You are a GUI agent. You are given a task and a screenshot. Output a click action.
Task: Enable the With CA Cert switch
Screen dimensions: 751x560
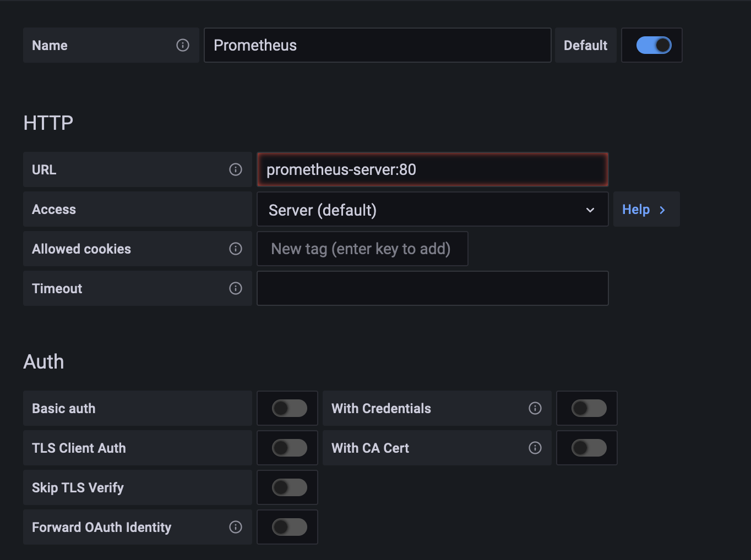(589, 448)
